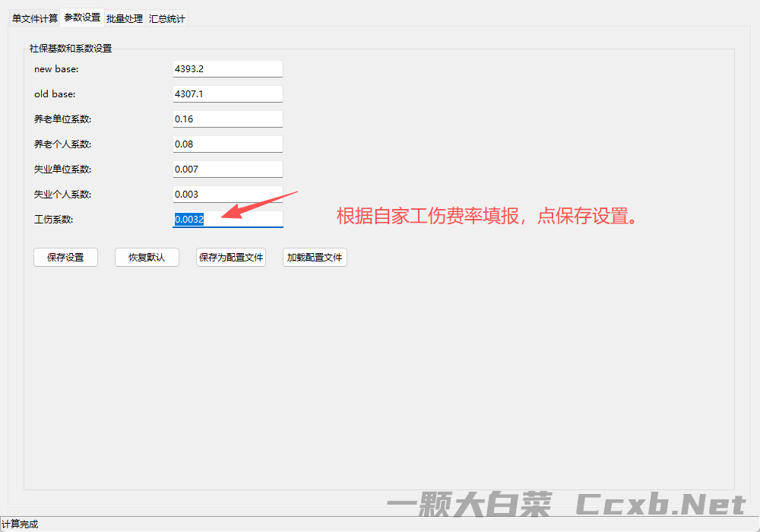Click the red arrow annotation
760x532 pixels.
point(264,205)
